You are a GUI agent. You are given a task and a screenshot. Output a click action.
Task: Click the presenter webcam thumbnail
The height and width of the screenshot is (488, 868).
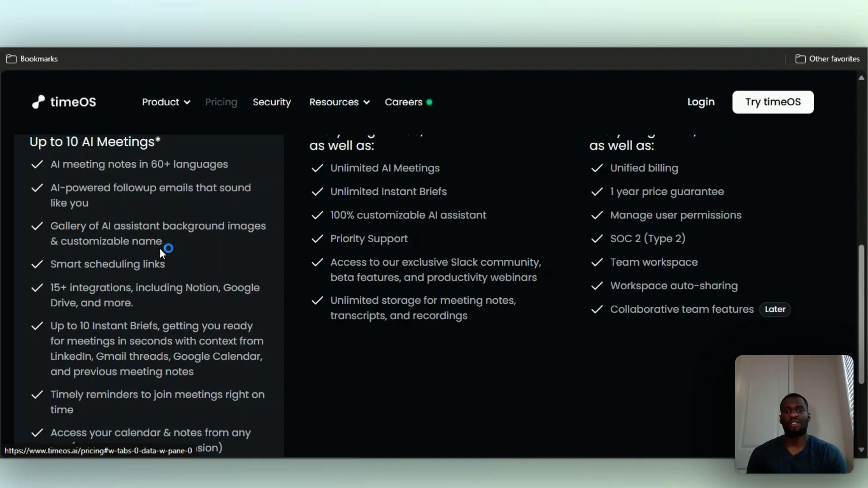click(794, 414)
